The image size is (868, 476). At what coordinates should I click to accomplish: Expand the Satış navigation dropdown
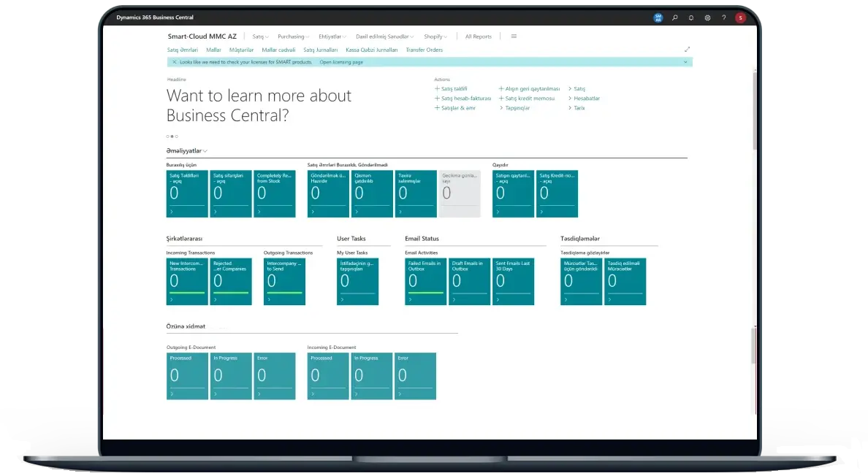(x=260, y=37)
